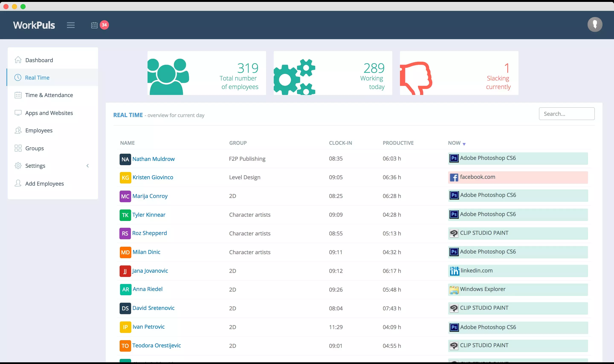Viewport: 614px width, 364px height.
Task: Click the Slacking currently stat card
Action: (459, 73)
